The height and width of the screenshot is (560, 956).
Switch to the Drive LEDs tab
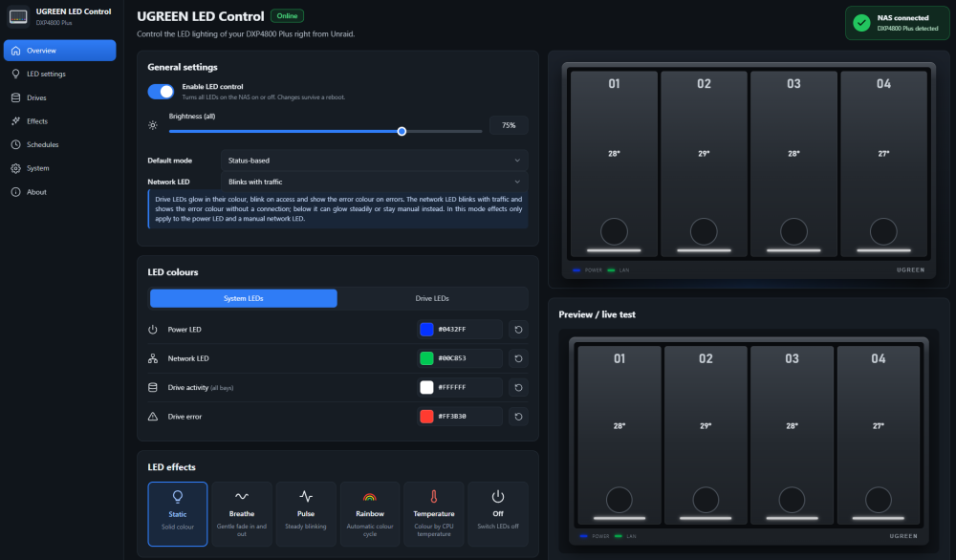(x=432, y=298)
